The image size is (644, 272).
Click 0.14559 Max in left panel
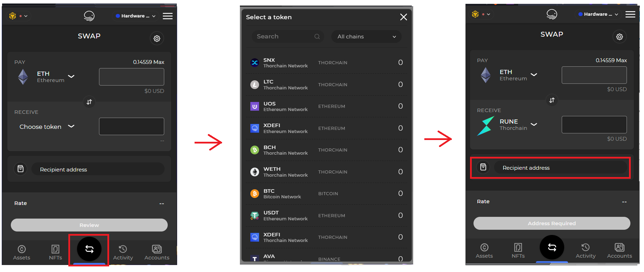point(149,62)
